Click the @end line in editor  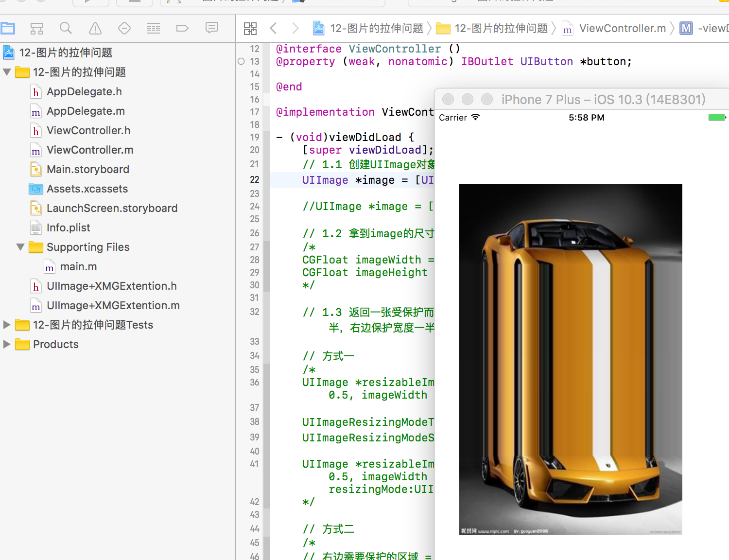[x=289, y=87]
